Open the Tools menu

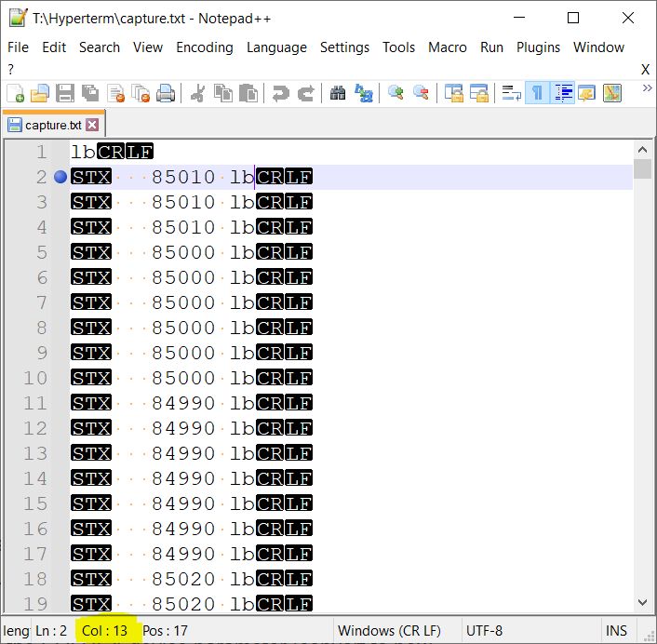click(x=398, y=47)
